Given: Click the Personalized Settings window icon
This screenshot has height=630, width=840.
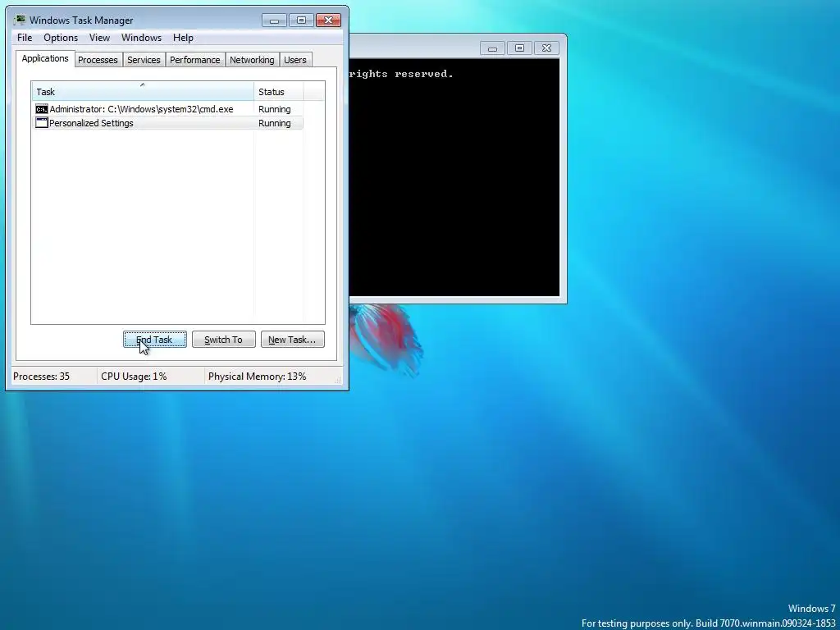Looking at the screenshot, I should [x=42, y=123].
